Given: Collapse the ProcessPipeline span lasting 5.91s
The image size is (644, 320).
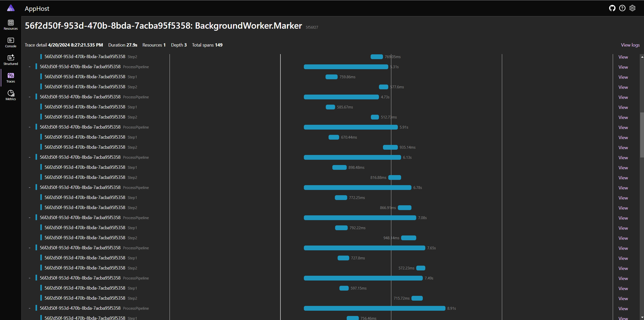Looking at the screenshot, I should (x=29, y=127).
